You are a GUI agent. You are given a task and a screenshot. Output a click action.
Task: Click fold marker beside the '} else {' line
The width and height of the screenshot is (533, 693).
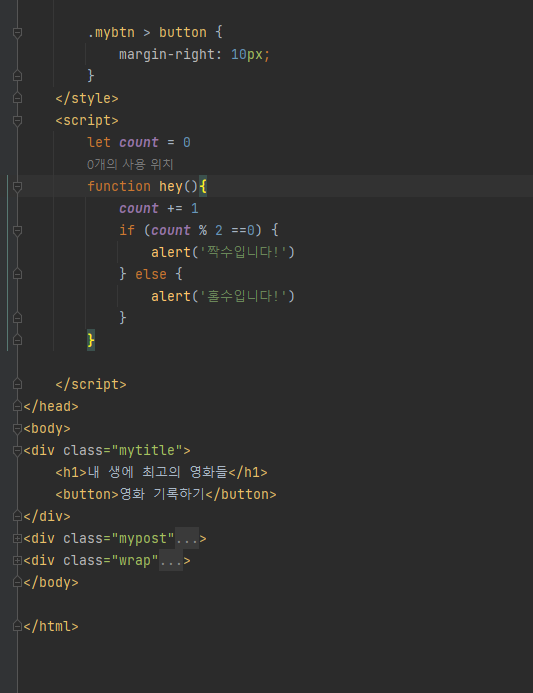click(17, 274)
